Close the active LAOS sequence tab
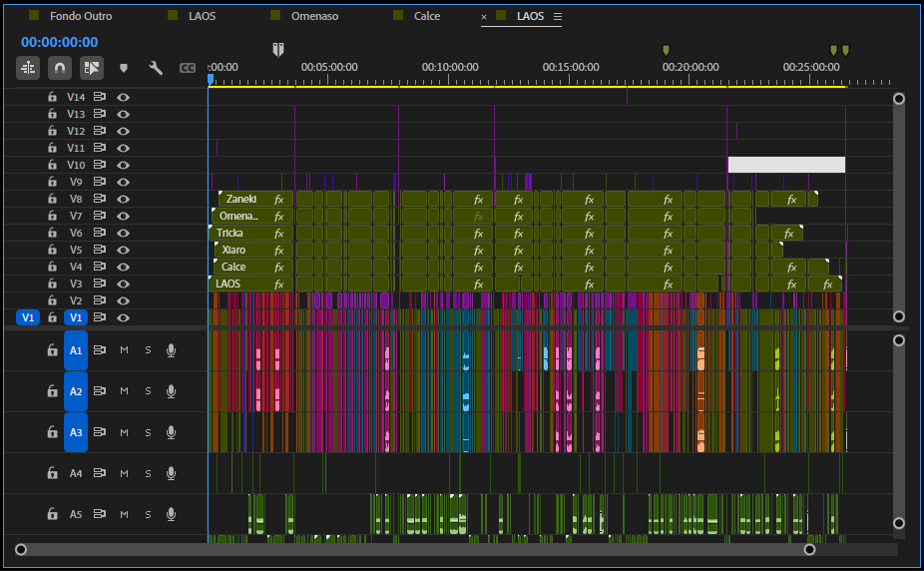 pos(484,17)
